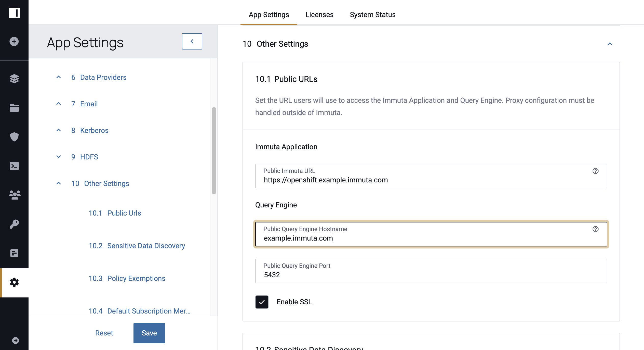Open API keys key icon

(x=14, y=224)
